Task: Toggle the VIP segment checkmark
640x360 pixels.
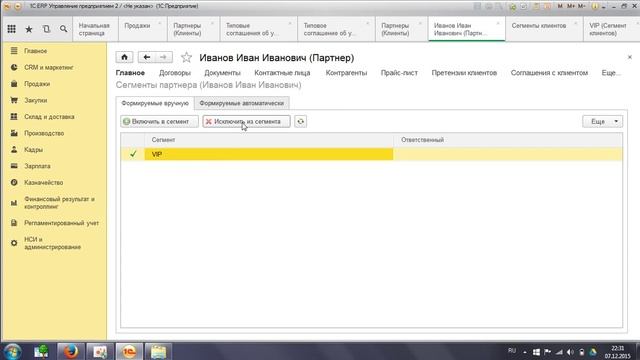Action: (133, 154)
